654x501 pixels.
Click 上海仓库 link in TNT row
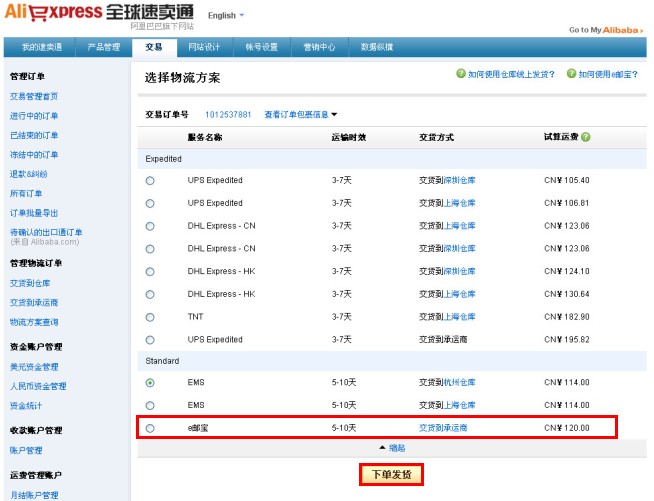459,317
